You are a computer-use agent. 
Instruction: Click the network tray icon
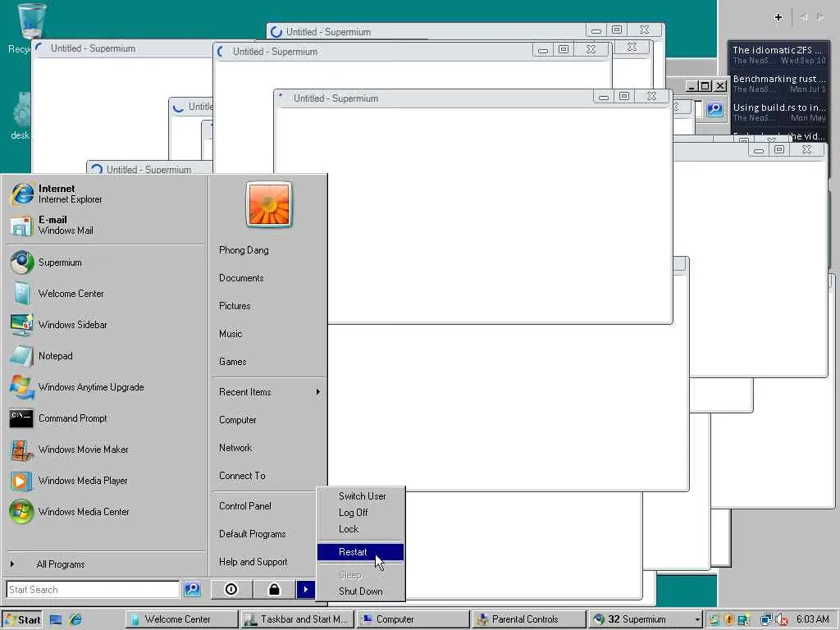(766, 620)
